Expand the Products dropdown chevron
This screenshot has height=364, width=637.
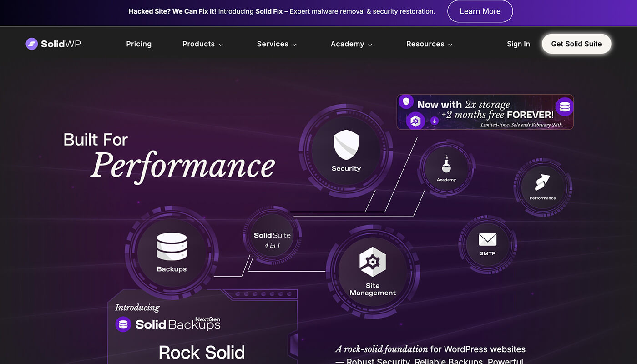click(x=221, y=45)
